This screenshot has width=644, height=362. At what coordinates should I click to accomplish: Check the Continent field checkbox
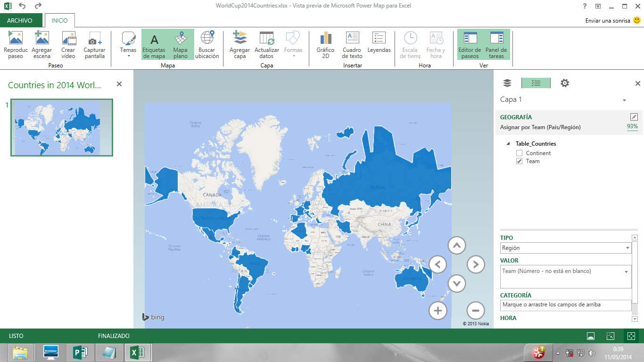520,153
